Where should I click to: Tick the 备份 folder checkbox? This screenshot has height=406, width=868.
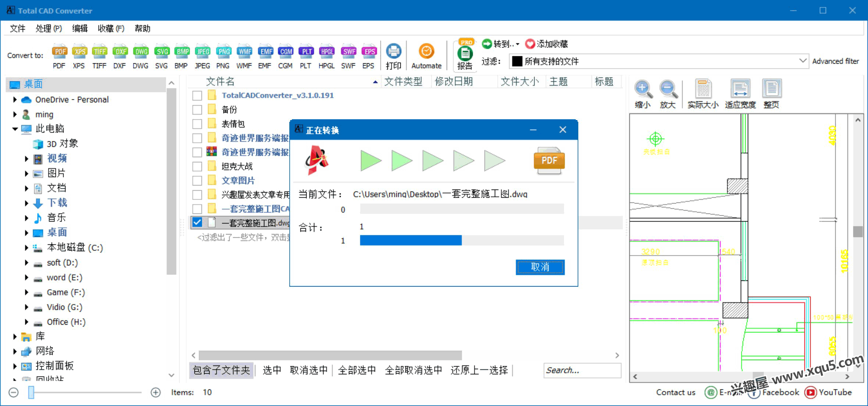click(x=197, y=110)
